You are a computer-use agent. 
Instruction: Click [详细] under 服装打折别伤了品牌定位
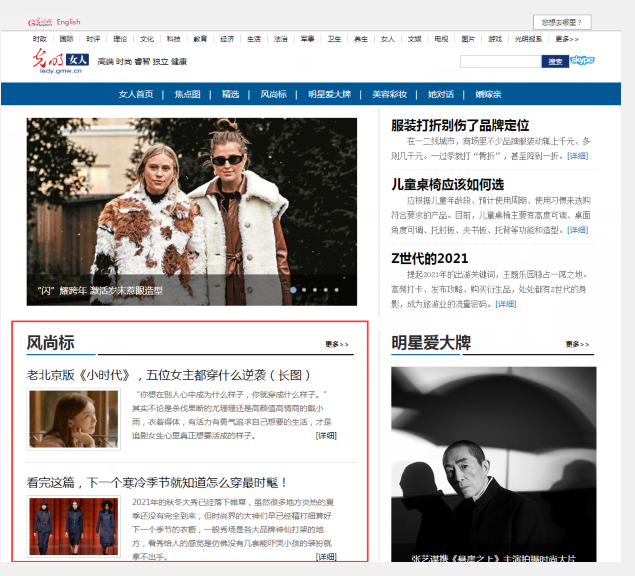577,156
